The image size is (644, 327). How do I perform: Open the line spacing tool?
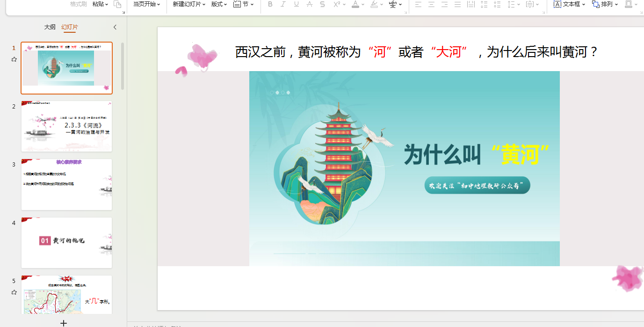(511, 4)
